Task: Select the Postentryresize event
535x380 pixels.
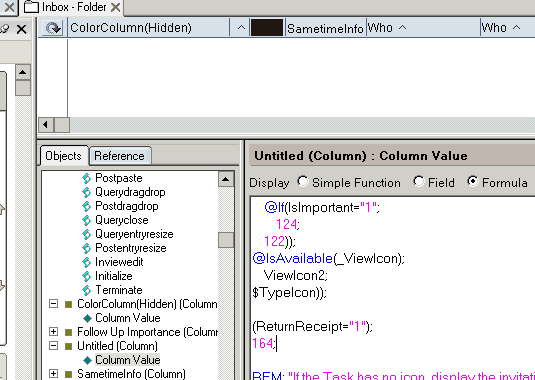Action: 131,248
